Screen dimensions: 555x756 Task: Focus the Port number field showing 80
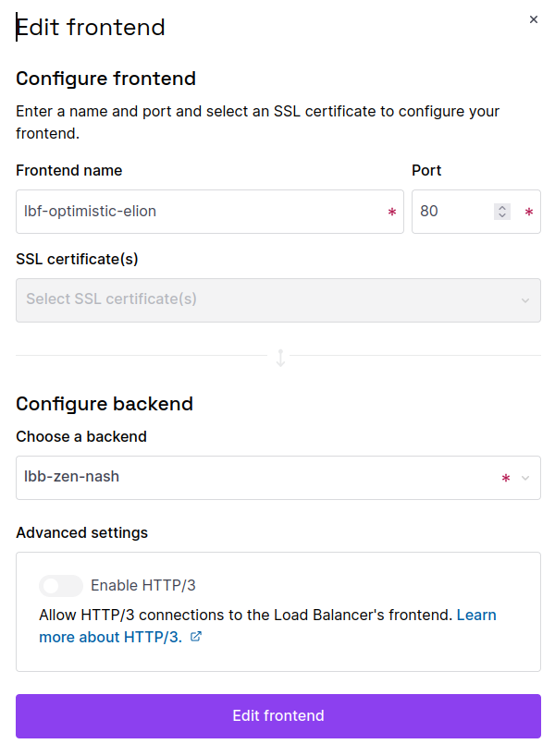[x=449, y=212]
